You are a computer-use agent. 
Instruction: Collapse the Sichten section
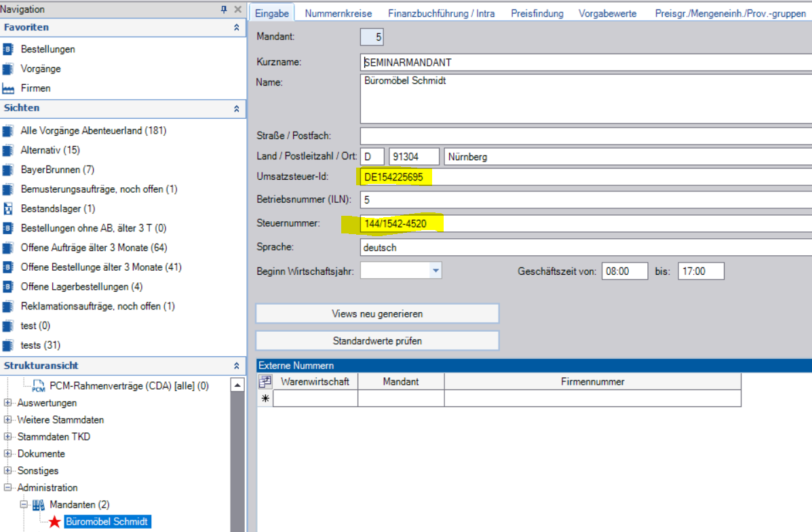236,109
